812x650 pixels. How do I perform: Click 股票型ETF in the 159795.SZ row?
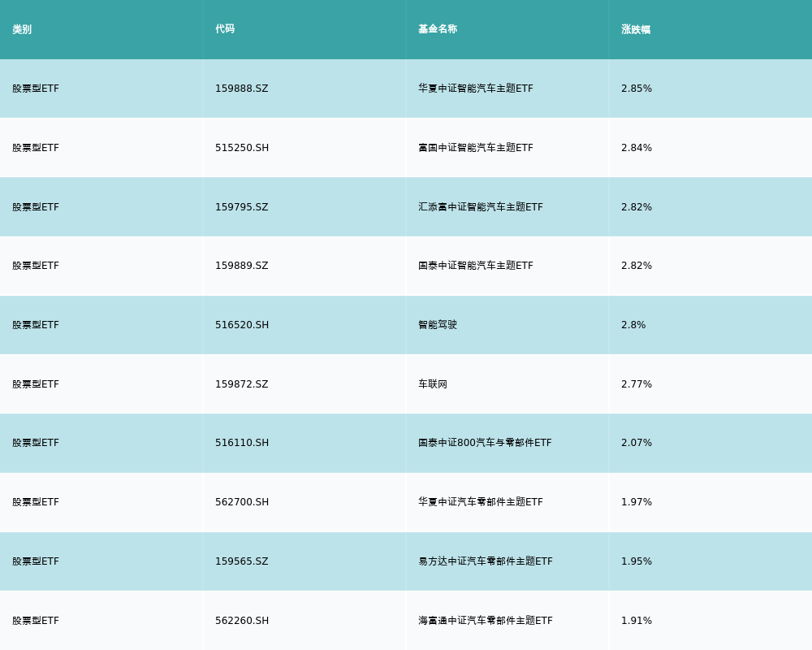click(36, 207)
